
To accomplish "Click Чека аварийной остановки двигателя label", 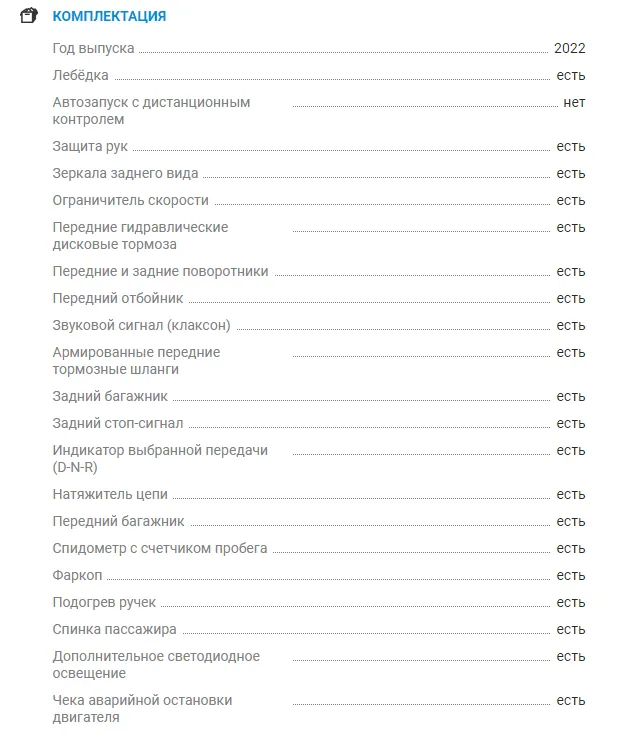I will point(142,709).
